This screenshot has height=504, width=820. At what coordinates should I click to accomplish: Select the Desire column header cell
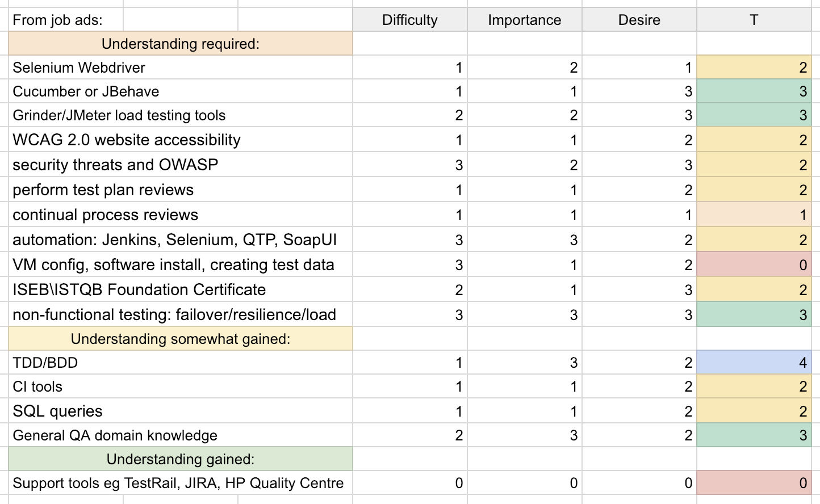click(x=639, y=20)
